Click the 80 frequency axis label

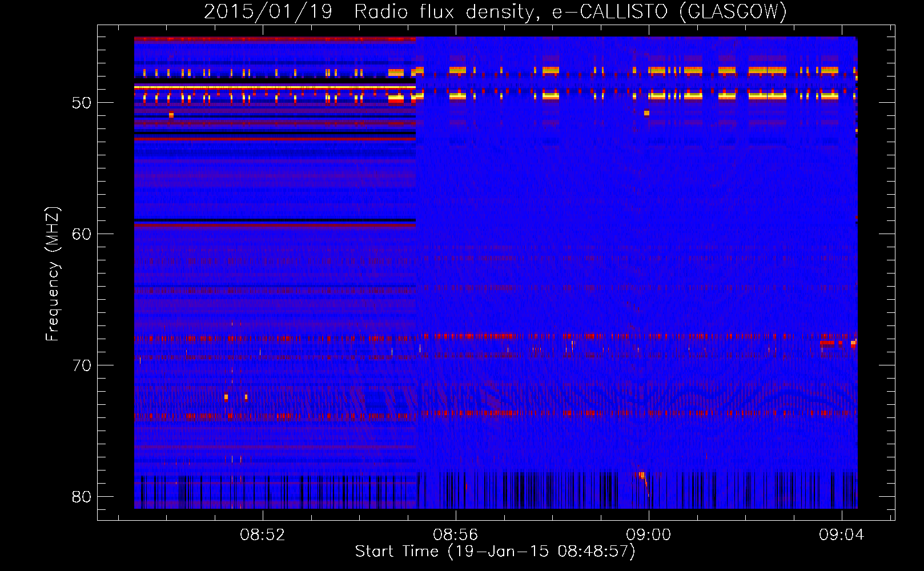pos(82,497)
